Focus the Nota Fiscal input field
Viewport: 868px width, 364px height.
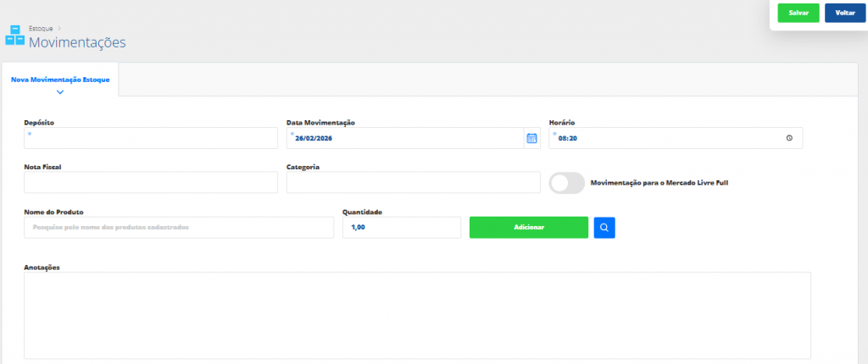[x=151, y=182]
